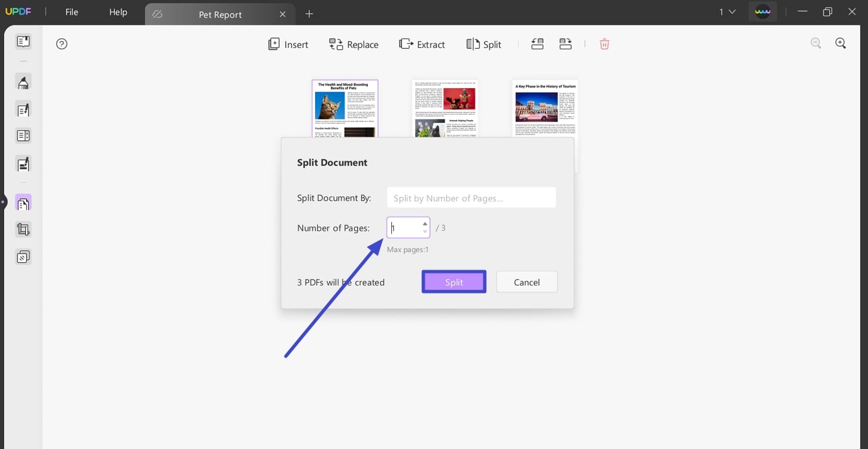
Task: Increment page count with the up stepper arrow
Action: (x=425, y=223)
